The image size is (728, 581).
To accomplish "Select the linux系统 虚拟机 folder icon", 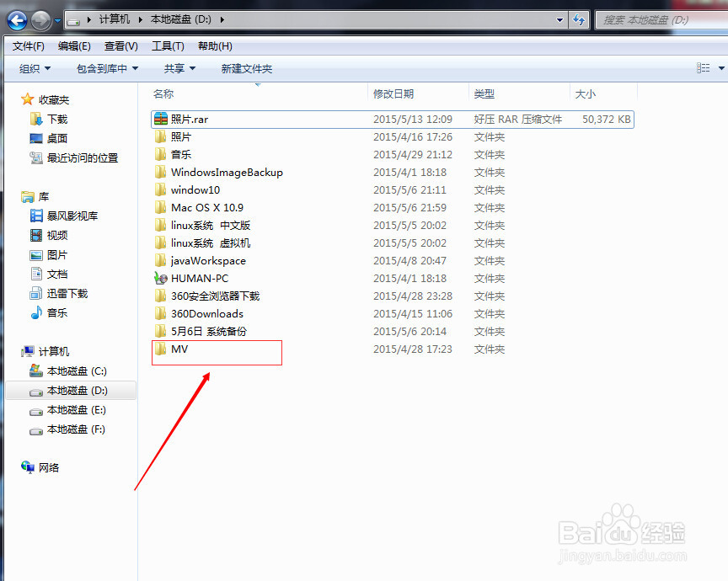I will [160, 243].
